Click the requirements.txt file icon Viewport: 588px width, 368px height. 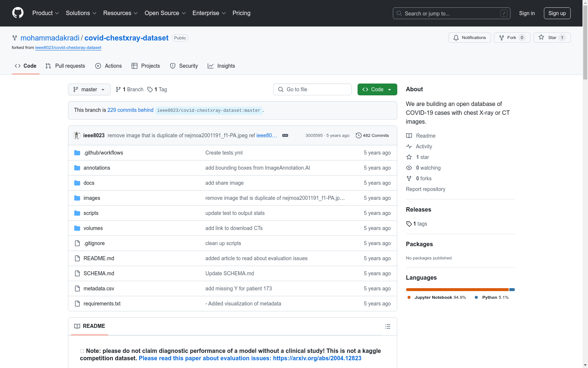point(77,304)
